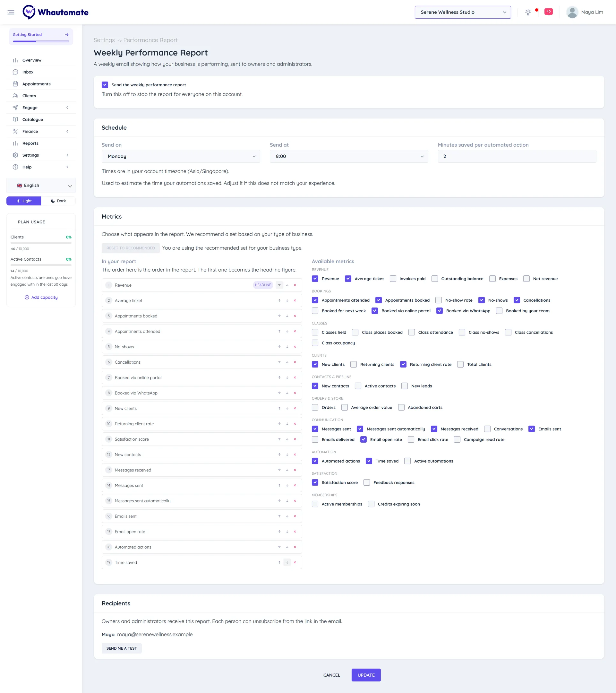This screenshot has height=693, width=616.
Task: Expand the Engage sidebar menu
Action: [41, 108]
